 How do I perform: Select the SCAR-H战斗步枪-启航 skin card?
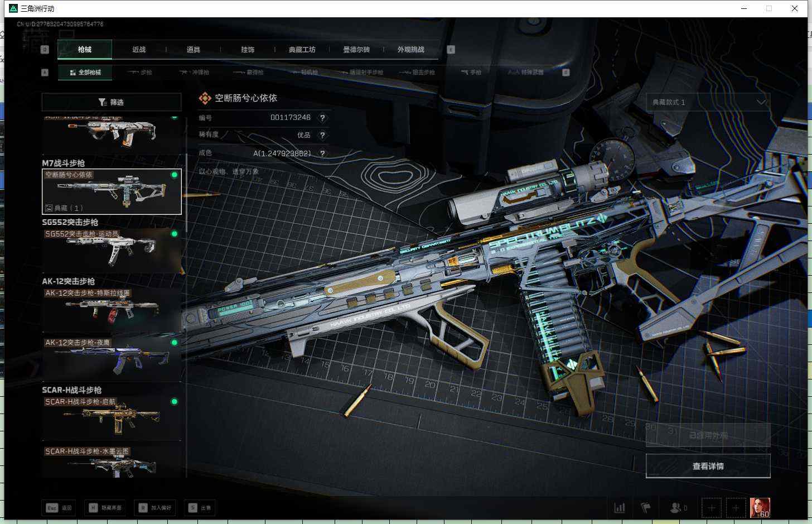(112, 419)
